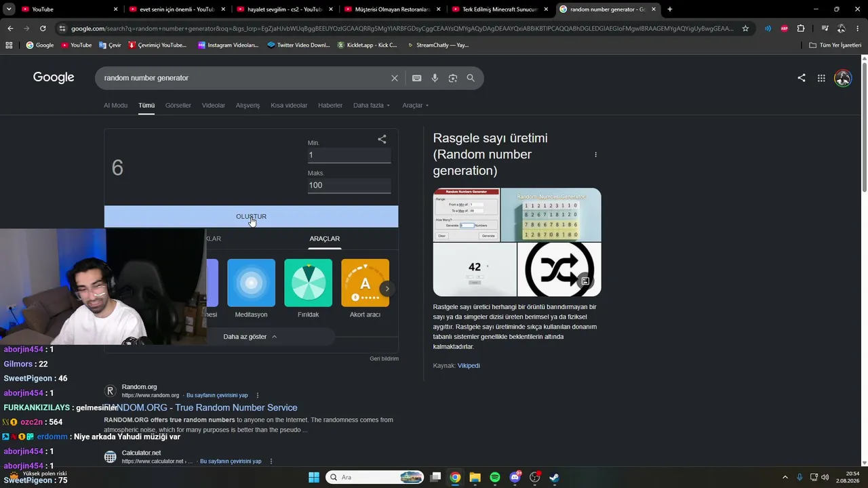
Task: Expand the Daha fazla dropdown
Action: click(x=372, y=106)
